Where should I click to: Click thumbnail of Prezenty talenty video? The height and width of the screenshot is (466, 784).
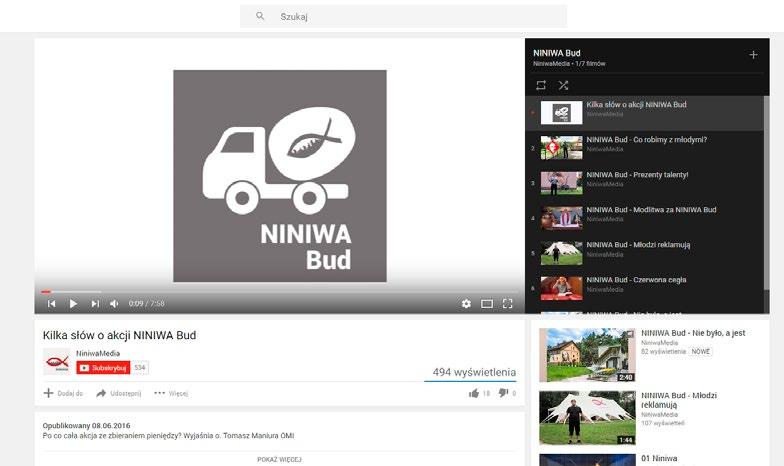[x=562, y=183]
